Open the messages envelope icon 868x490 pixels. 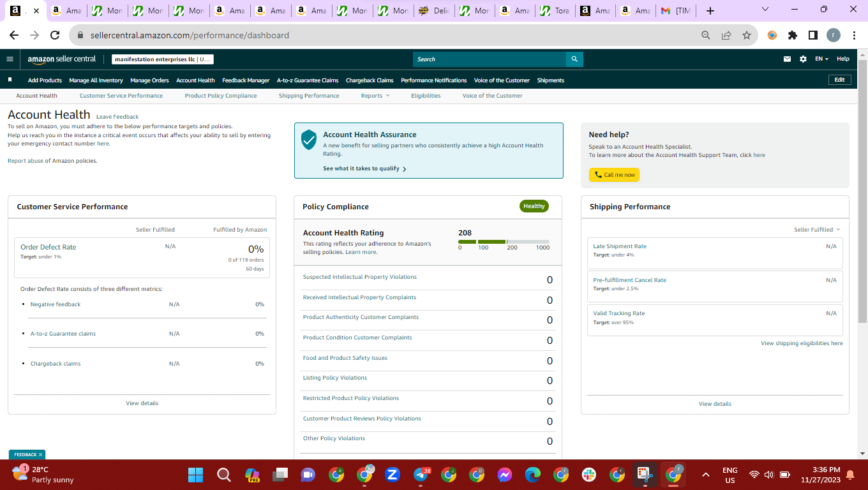click(x=787, y=59)
